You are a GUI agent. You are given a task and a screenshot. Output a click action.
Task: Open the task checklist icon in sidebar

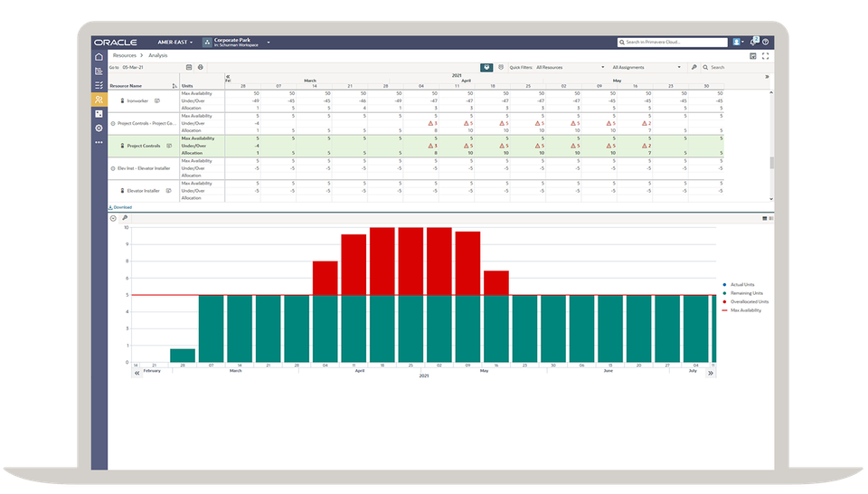pyautogui.click(x=99, y=85)
